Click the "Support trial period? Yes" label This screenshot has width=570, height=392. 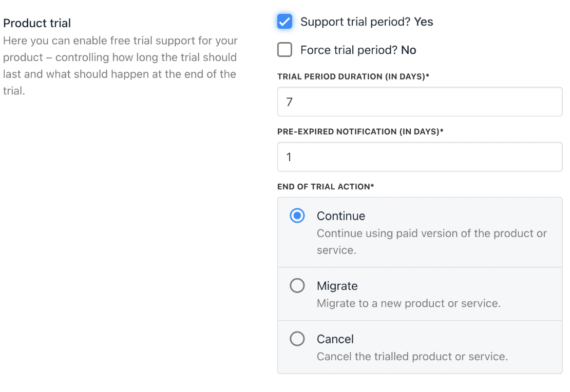[x=367, y=22]
